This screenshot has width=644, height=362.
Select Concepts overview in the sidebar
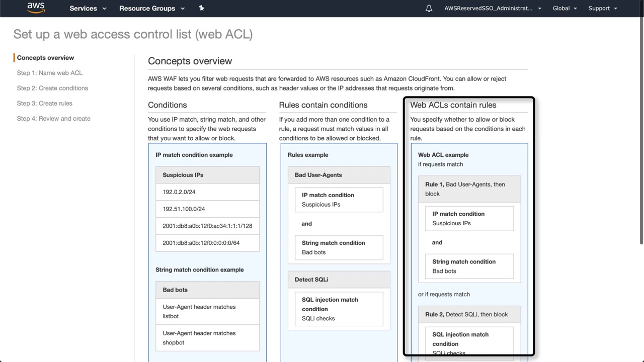pos(45,58)
